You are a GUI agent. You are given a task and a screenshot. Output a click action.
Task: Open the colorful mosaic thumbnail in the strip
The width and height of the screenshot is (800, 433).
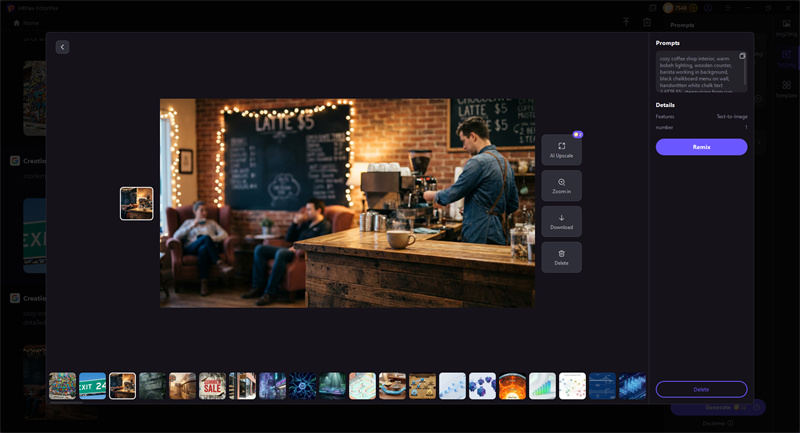click(x=62, y=386)
